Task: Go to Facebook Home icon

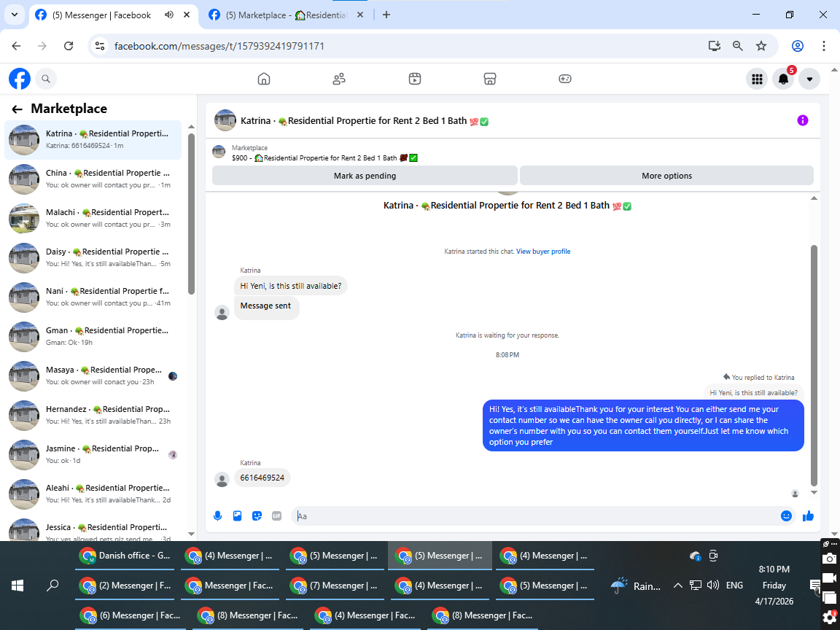Action: pos(264,79)
